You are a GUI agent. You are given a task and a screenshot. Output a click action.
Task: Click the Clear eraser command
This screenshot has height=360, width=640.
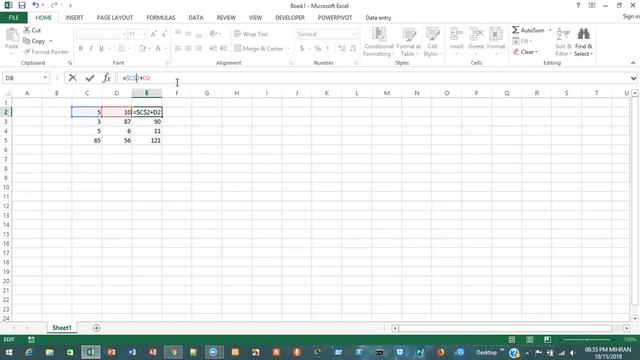pos(525,52)
